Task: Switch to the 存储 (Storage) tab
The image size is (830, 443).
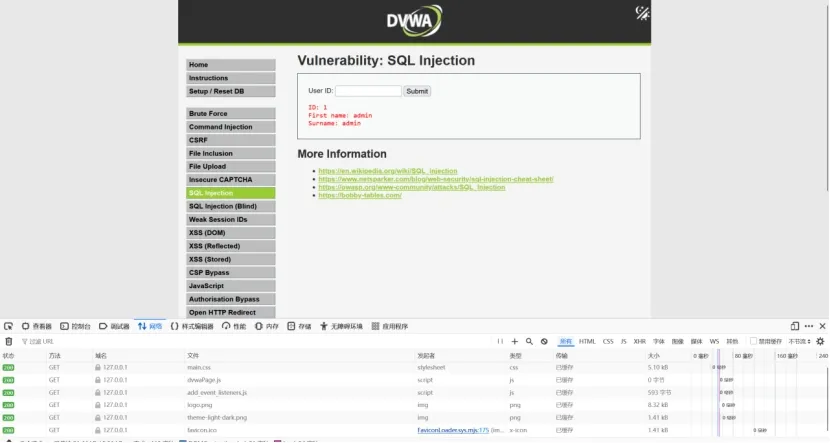Action: (x=299, y=326)
